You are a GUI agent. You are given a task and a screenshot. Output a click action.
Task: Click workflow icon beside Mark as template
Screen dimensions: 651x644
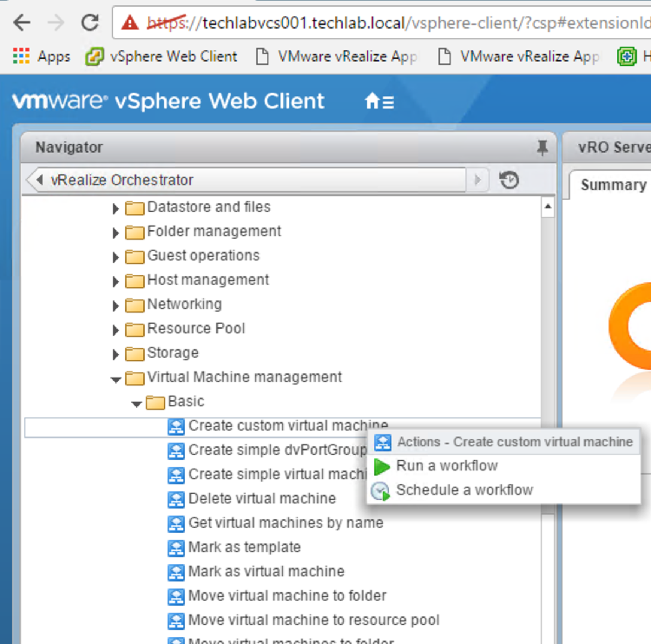[176, 548]
